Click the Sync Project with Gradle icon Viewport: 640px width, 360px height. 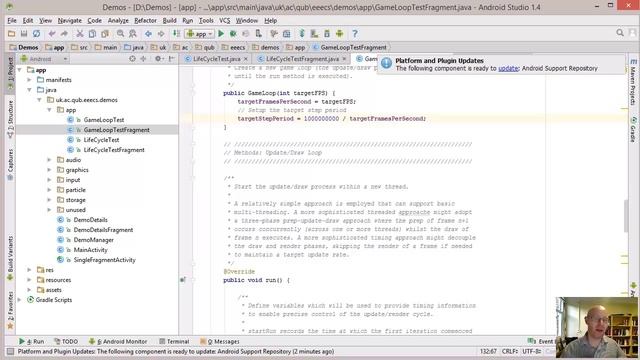coord(302,33)
